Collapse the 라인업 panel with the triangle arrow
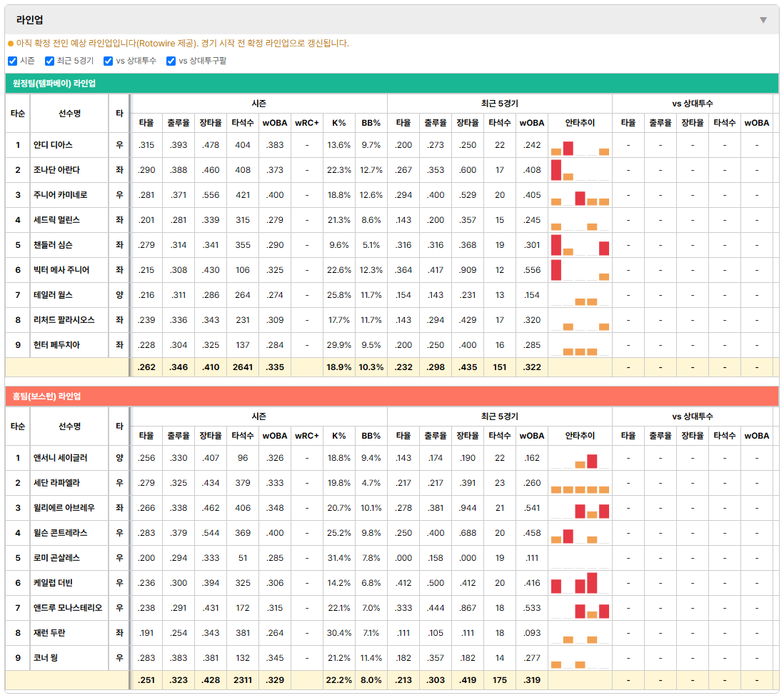Viewport: 784px width, 698px height. click(x=763, y=20)
